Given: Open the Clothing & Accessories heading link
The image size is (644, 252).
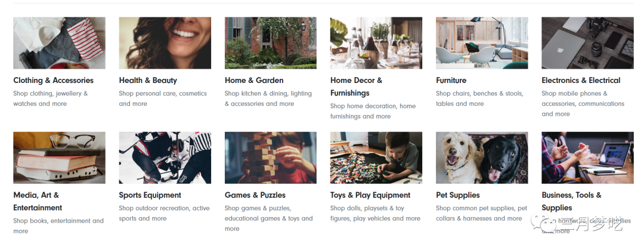Looking at the screenshot, I should pos(53,81).
